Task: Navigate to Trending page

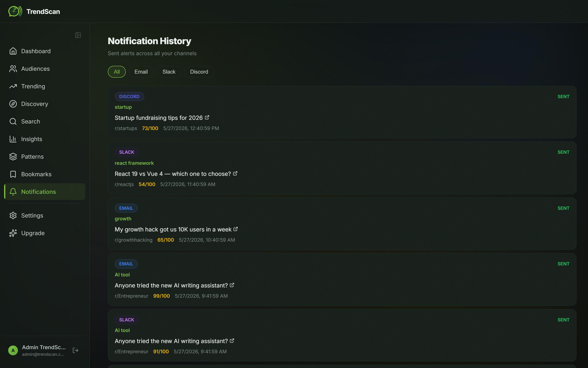Action: pyautogui.click(x=45, y=86)
